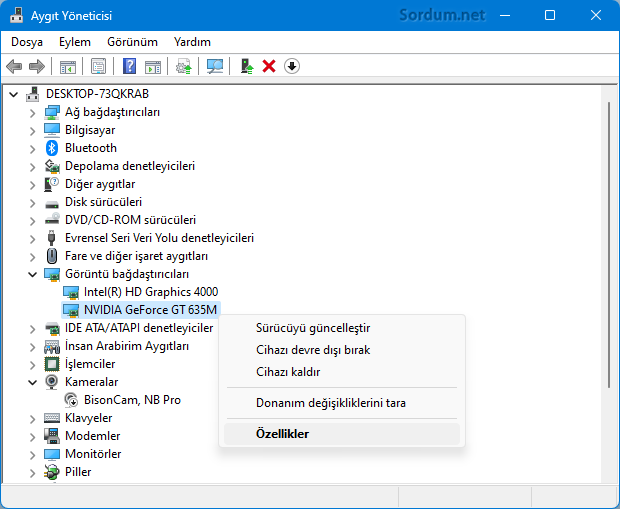
Task: Click the USB controllers plug icon
Action: [x=51, y=238]
